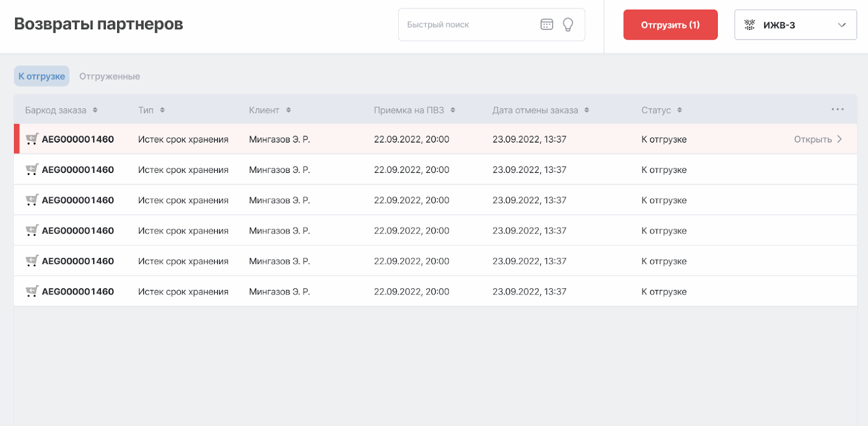Click the barcode scanner icon beside ИЖВ-3
This screenshot has width=868, height=426.
click(x=749, y=25)
